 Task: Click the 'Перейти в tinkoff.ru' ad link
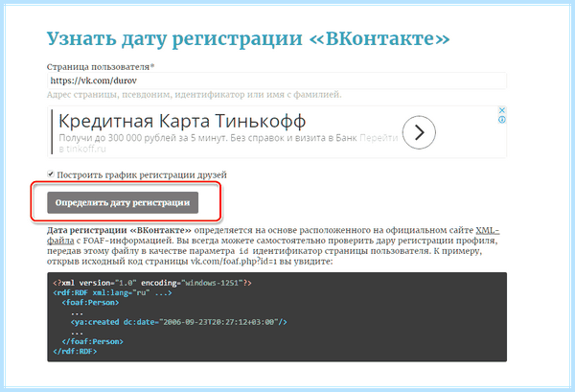379,138
